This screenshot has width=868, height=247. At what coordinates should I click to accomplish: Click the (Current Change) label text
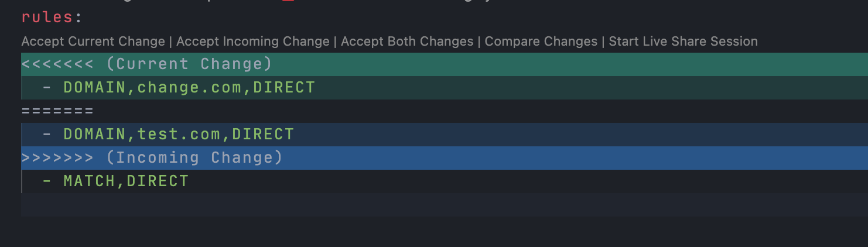point(189,64)
